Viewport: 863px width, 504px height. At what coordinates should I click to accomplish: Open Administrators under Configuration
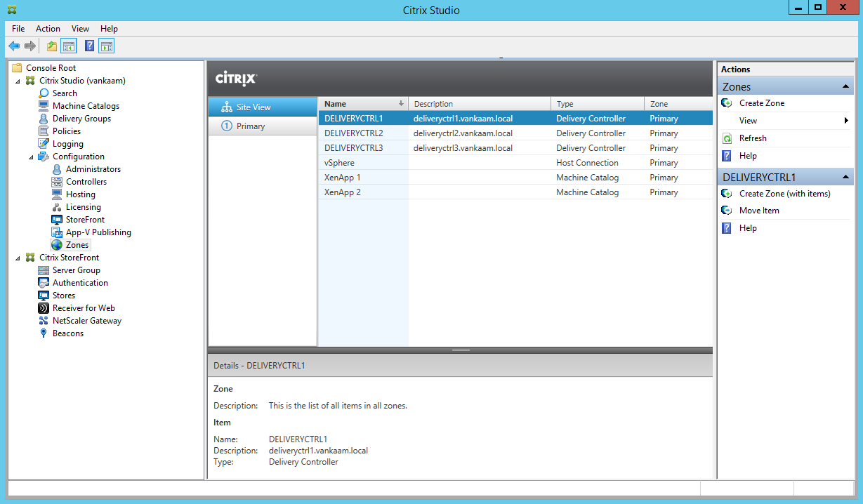(x=93, y=169)
